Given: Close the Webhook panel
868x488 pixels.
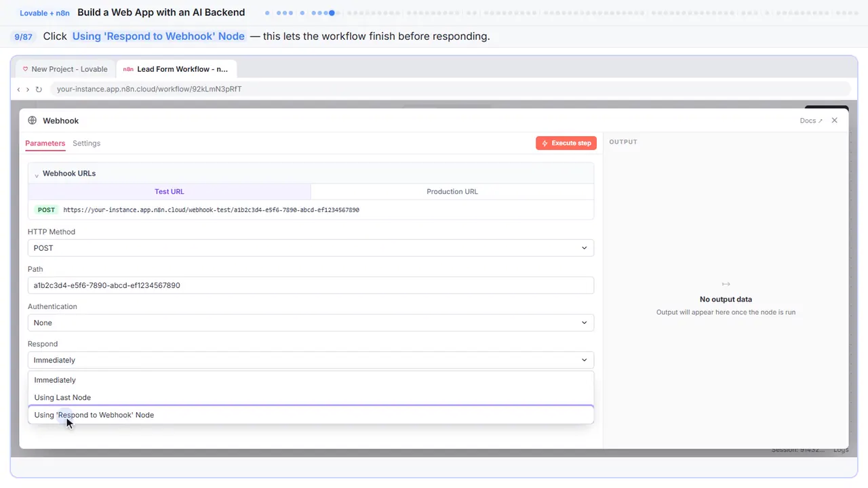Looking at the screenshot, I should (x=835, y=120).
